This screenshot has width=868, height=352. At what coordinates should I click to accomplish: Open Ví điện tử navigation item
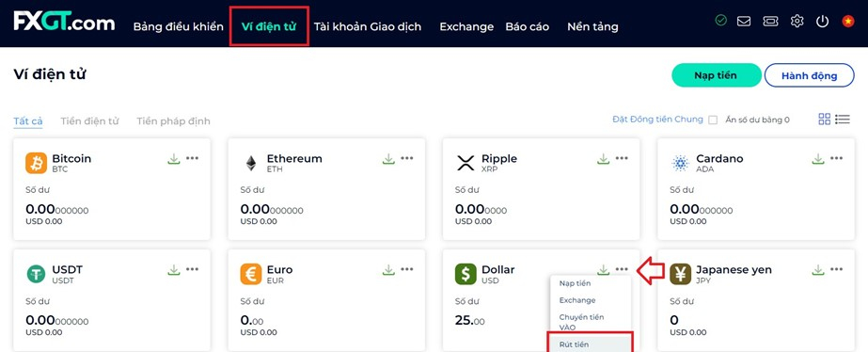pos(269,26)
